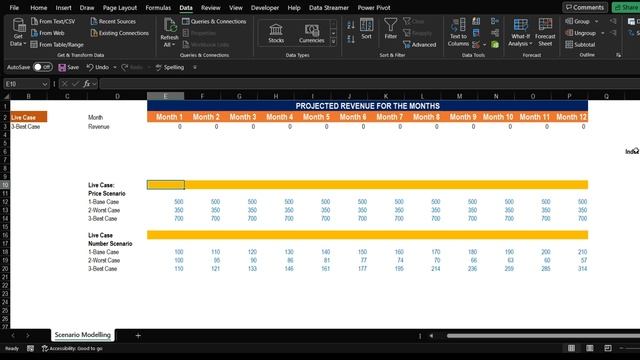Click the Share button
This screenshot has width=640, height=360.
626,7
